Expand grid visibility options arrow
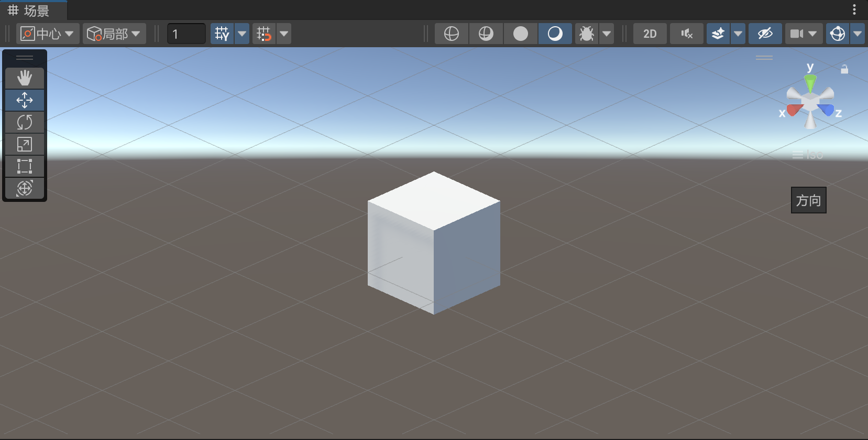Image resolution: width=868 pixels, height=440 pixels. (x=242, y=34)
